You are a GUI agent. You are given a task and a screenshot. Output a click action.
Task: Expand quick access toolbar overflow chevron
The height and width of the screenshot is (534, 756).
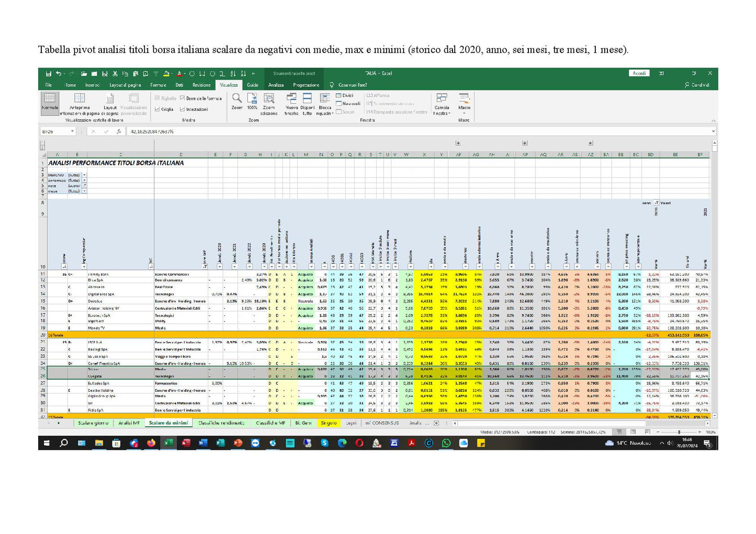click(x=253, y=74)
